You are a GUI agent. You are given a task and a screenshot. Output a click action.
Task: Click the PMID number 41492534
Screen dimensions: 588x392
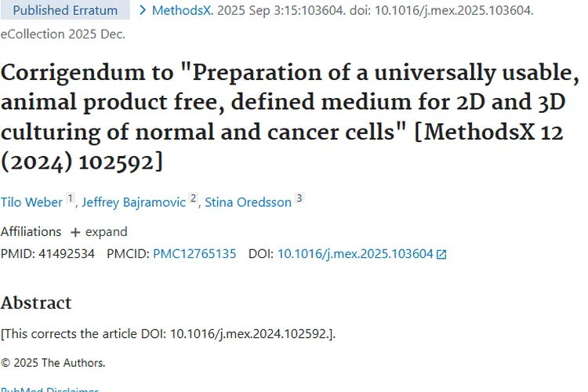[x=67, y=254]
